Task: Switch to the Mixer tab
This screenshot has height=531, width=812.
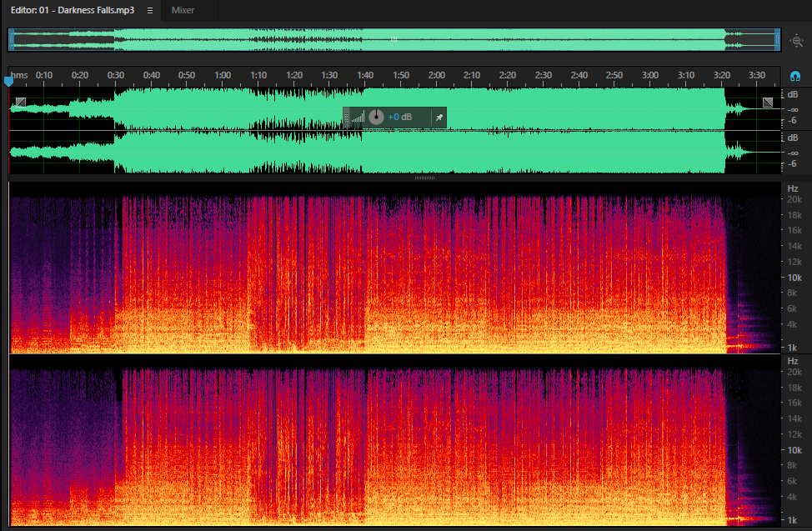Action: pos(183,10)
